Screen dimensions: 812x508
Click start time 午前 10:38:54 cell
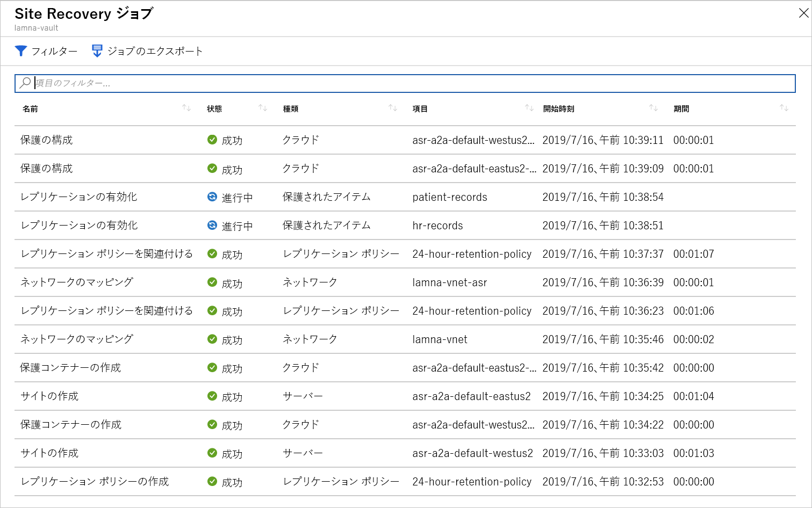603,197
